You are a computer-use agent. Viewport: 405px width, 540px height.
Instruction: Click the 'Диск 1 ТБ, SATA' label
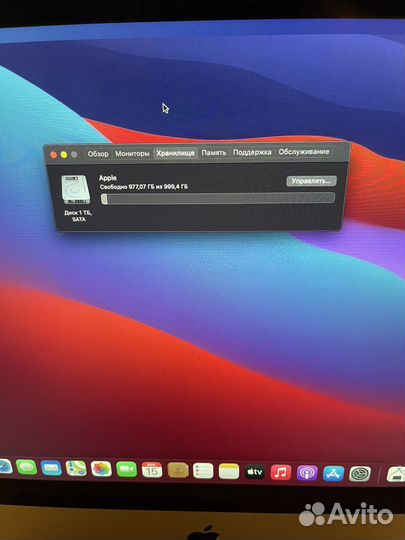click(78, 216)
